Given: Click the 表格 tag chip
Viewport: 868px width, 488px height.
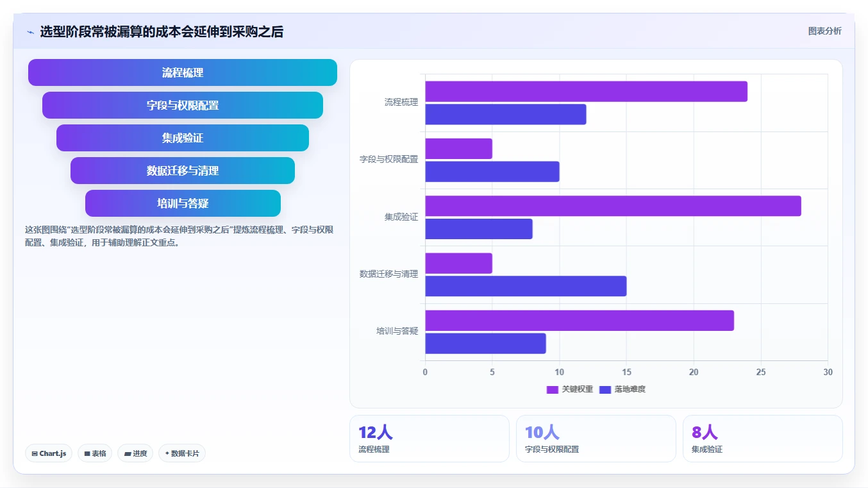Looking at the screenshot, I should 95,453.
